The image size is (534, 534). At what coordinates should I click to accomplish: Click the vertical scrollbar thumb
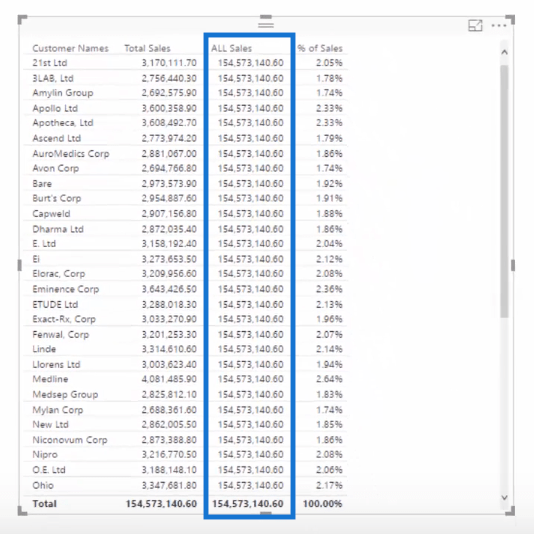(x=504, y=191)
